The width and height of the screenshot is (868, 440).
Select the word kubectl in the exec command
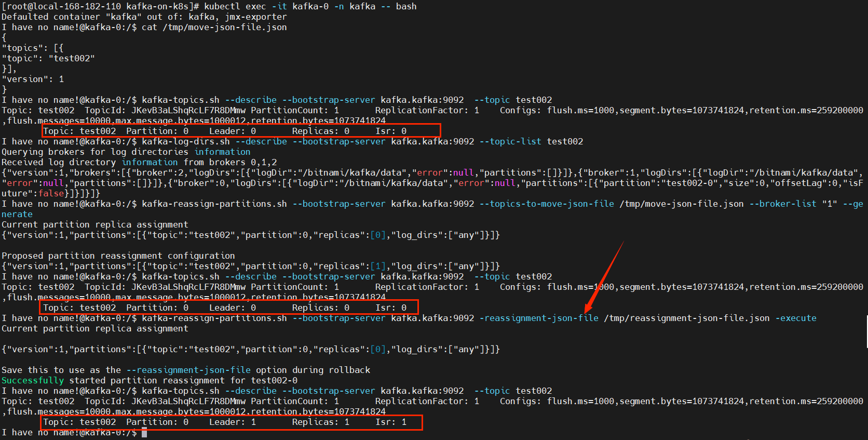(222, 6)
